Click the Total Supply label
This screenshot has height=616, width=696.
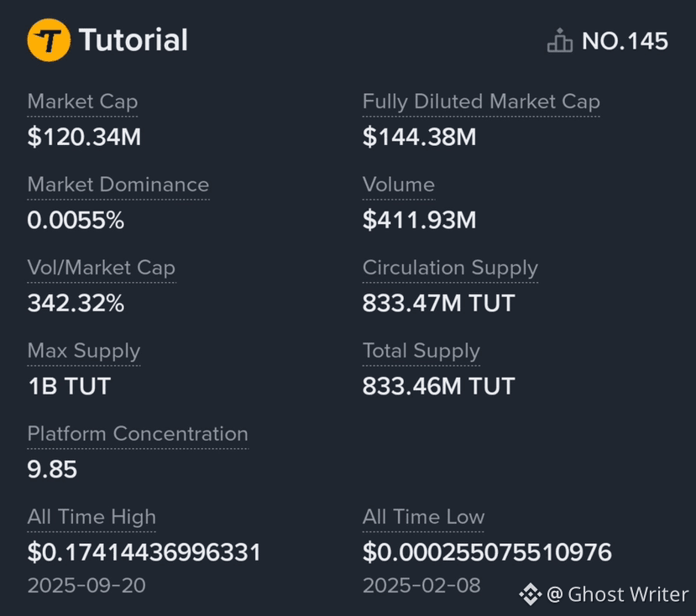[421, 351]
